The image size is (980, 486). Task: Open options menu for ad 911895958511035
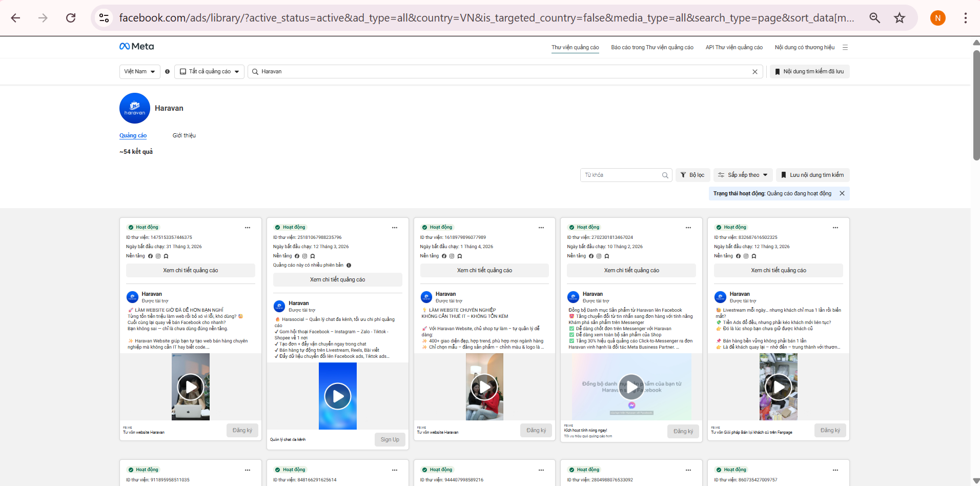(x=248, y=470)
